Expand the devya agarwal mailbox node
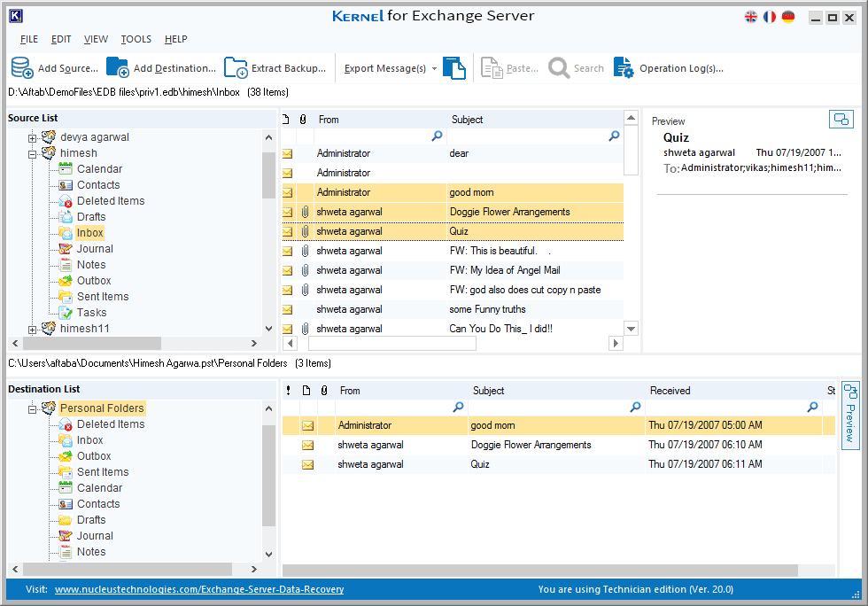Viewport: 868px width, 606px height. pos(32,138)
